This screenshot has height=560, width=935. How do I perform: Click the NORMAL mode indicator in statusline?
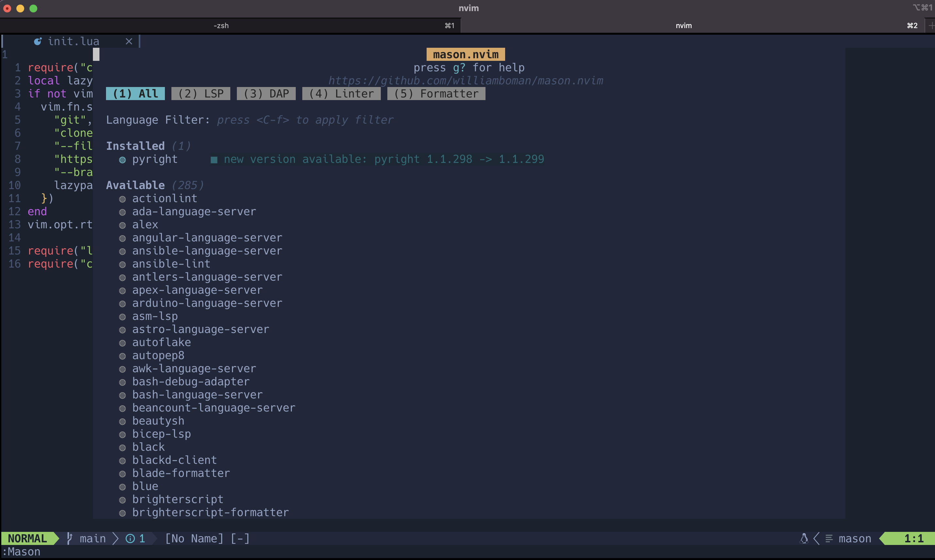click(27, 538)
